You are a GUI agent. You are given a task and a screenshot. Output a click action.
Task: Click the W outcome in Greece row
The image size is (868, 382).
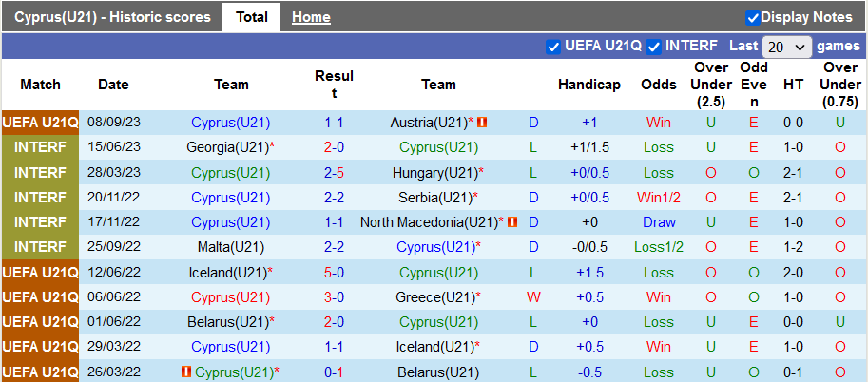pos(533,297)
